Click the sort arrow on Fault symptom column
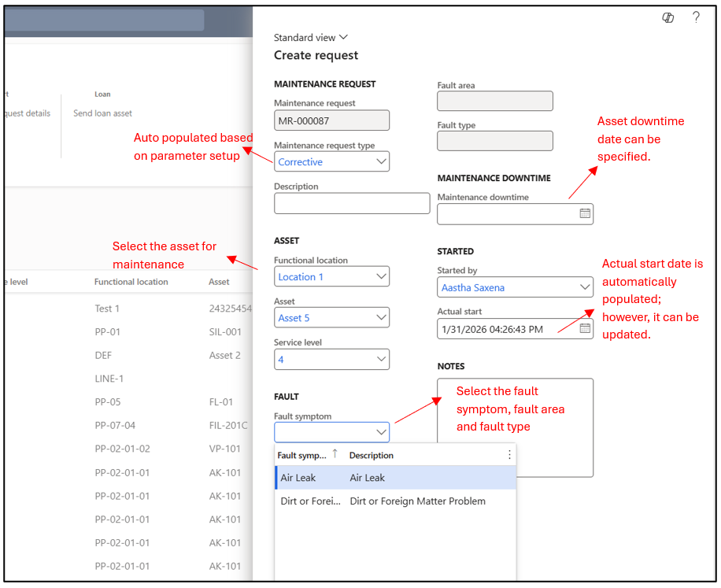The width and height of the screenshot is (721, 588). point(335,454)
